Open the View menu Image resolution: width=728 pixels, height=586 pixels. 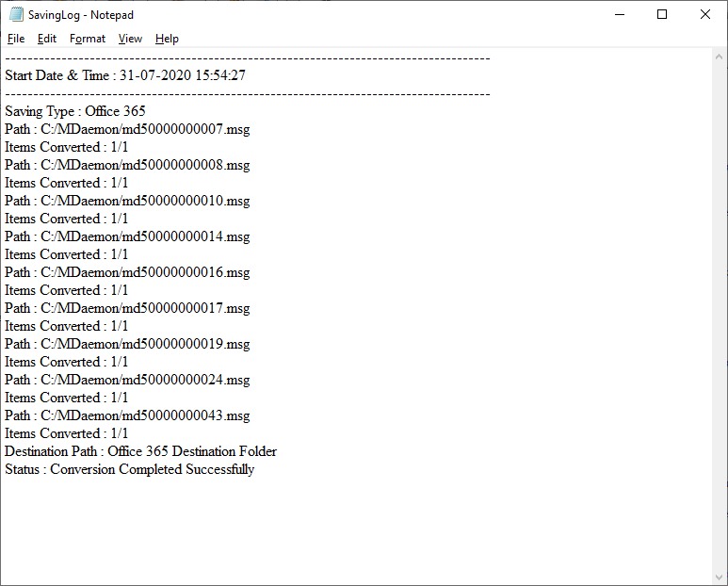tap(130, 39)
